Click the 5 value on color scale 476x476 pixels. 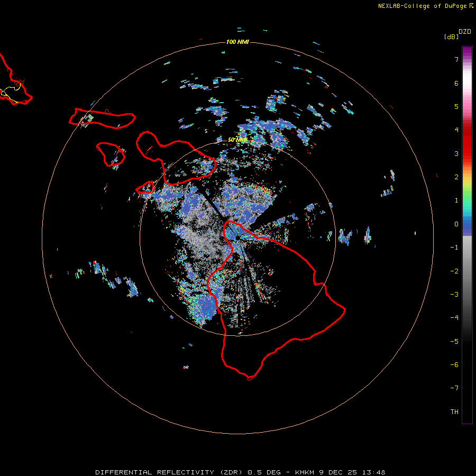click(x=456, y=106)
